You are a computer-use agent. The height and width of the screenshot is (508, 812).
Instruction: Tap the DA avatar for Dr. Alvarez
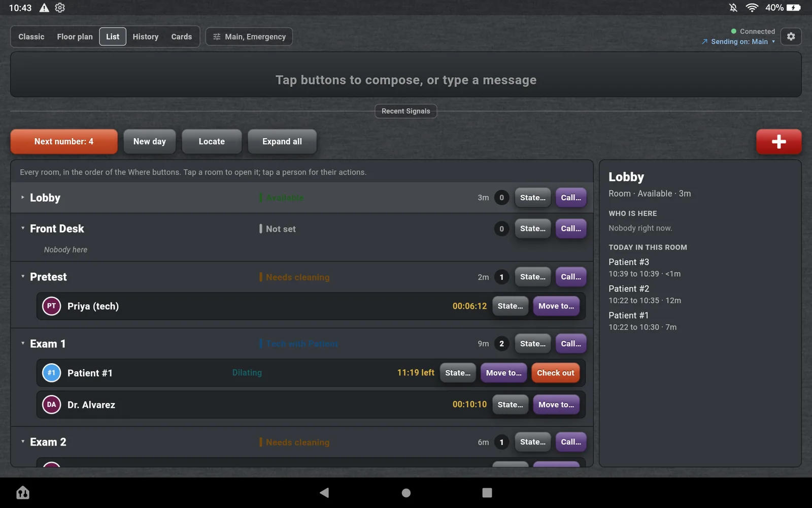click(x=51, y=404)
